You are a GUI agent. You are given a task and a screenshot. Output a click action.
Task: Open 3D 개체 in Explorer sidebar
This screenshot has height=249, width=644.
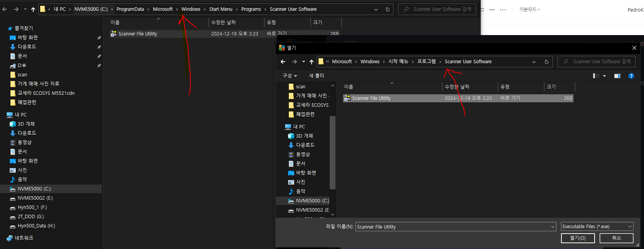[26, 124]
